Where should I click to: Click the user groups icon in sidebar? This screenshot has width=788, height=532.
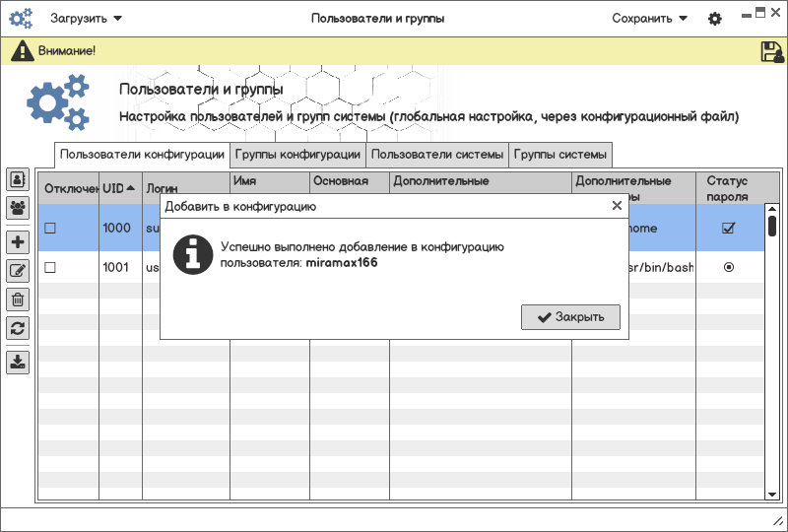(18, 208)
